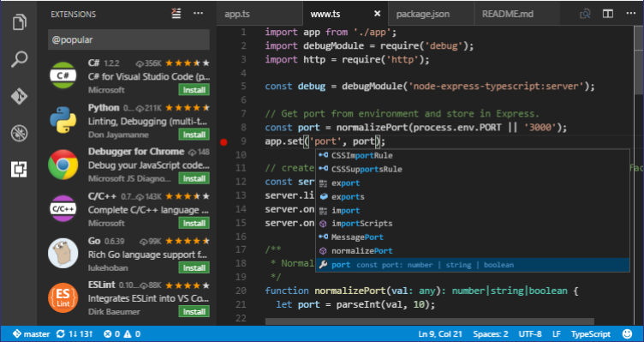Click the feedback smiley icon

627,333
